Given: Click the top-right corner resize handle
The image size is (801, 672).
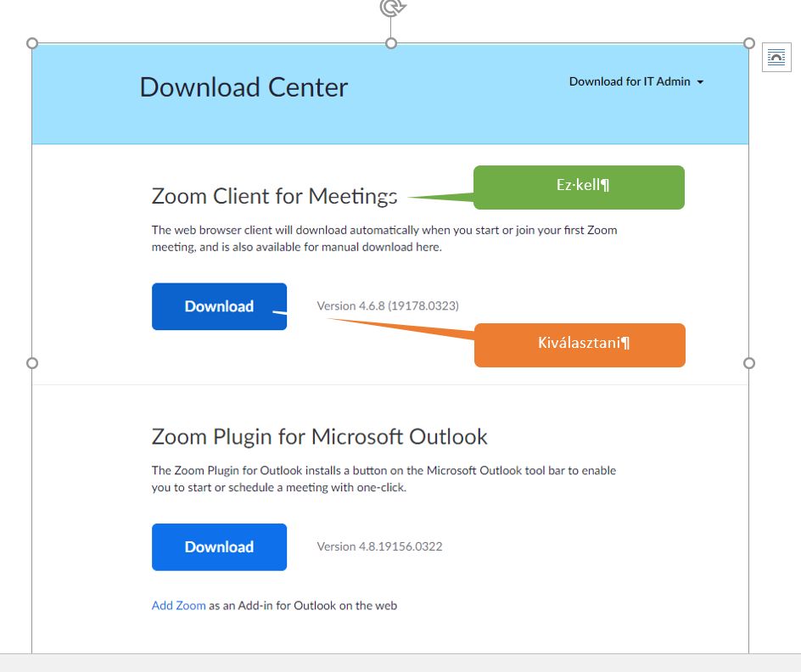Looking at the screenshot, I should (x=749, y=43).
